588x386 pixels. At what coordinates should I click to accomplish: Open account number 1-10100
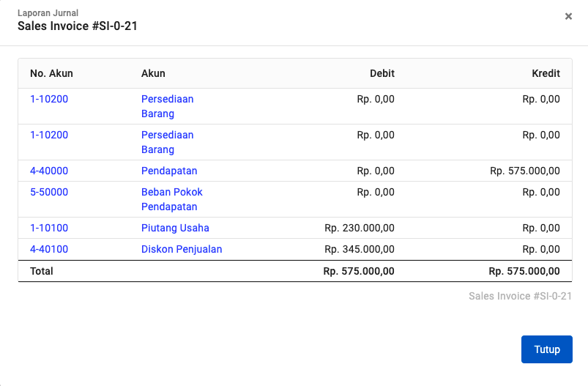[49, 228]
